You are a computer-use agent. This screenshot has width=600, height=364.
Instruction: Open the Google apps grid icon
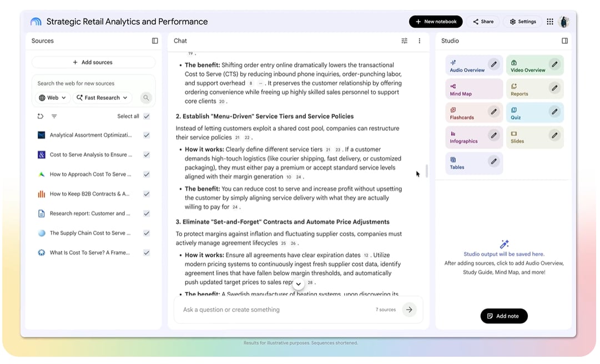(550, 22)
